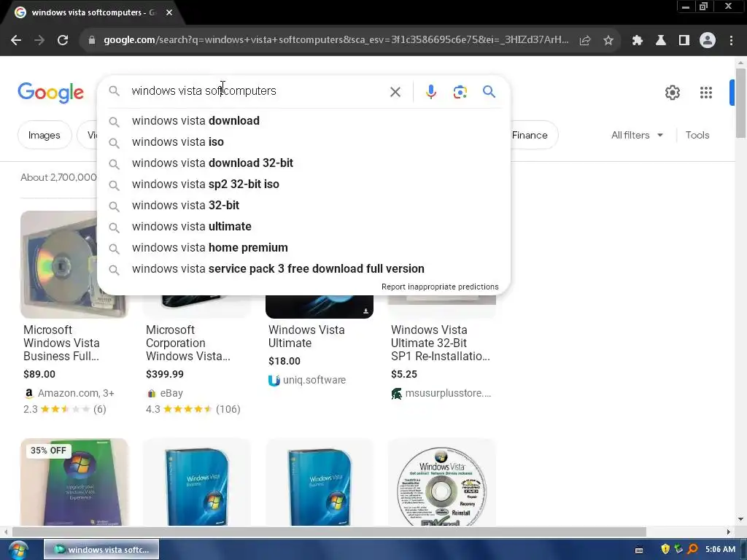The width and height of the screenshot is (747, 560).
Task: Click Report inappropriate predictions
Action: pyautogui.click(x=440, y=287)
